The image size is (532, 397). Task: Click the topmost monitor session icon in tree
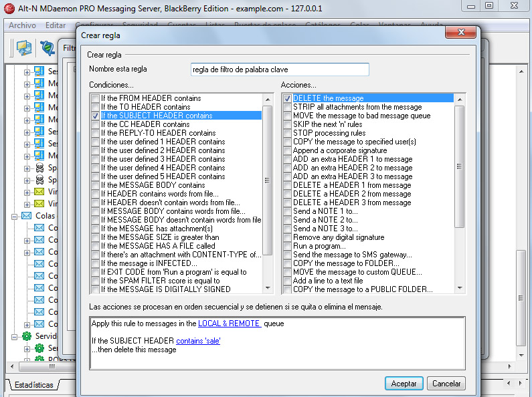(x=39, y=71)
